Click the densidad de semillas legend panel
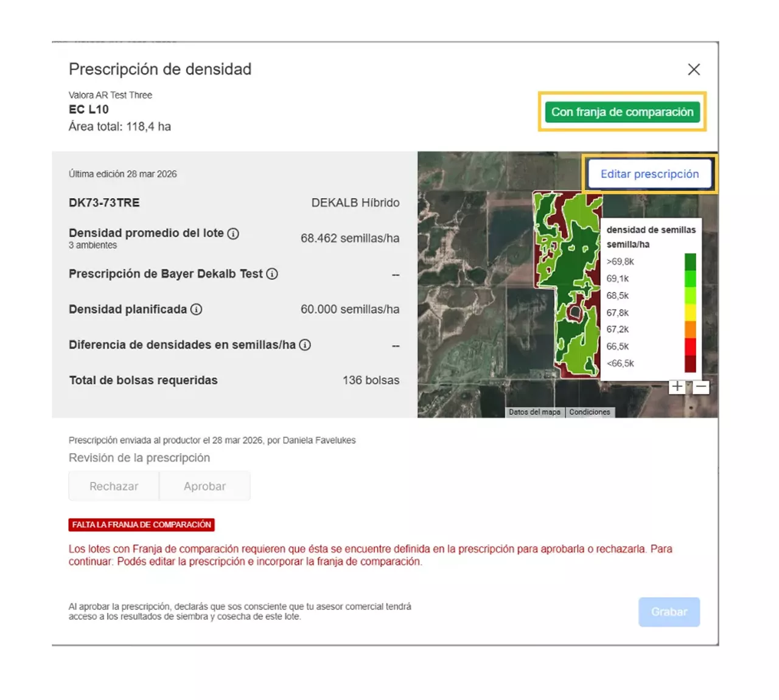 (x=651, y=237)
